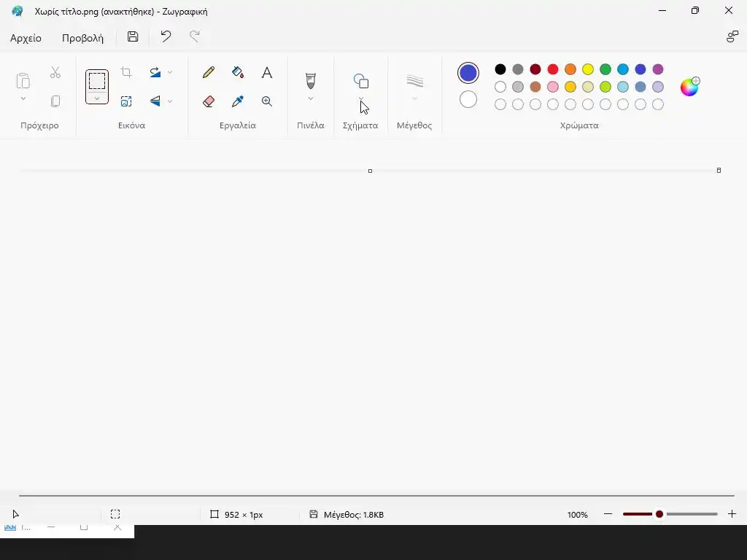Select the secondary Color 2 white circle

468,99
